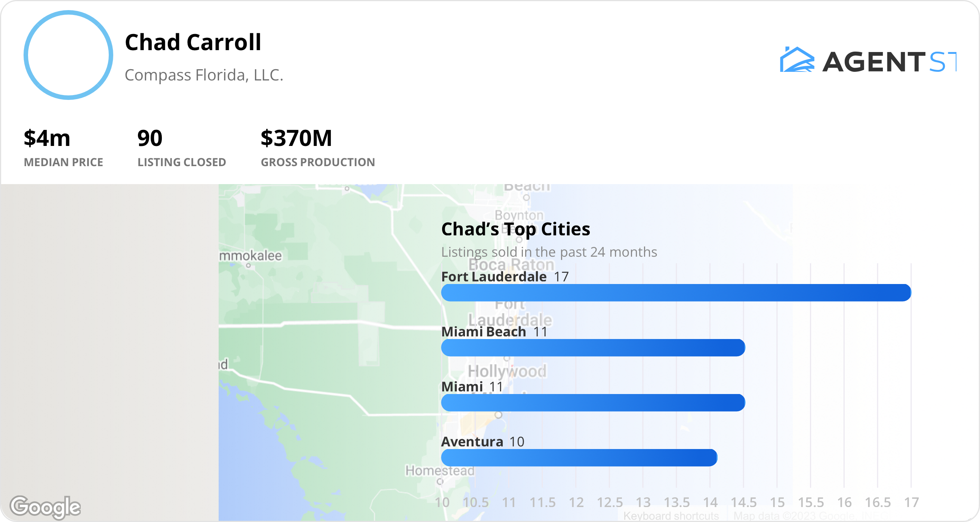Click the Google logo on the map
Image resolution: width=980 pixels, height=522 pixels.
click(46, 506)
